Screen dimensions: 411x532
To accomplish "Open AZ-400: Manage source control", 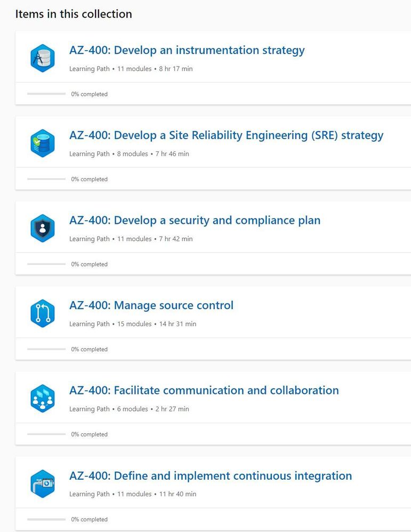I will [x=151, y=305].
